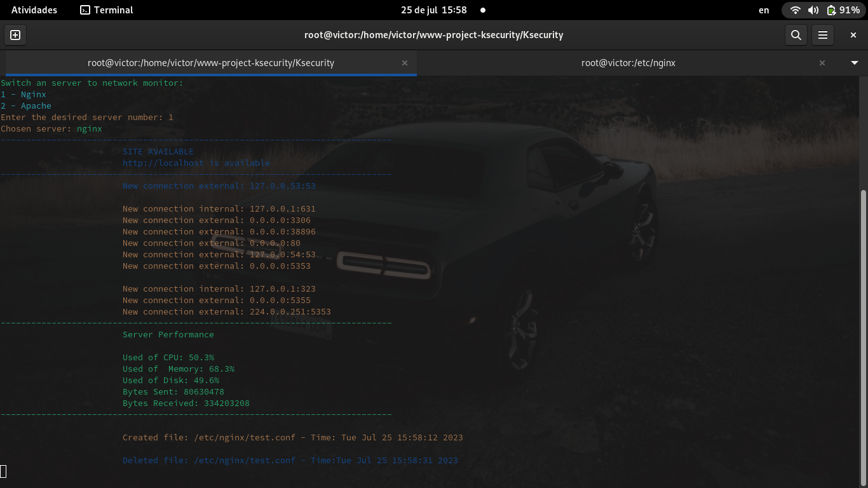Click the '2 - Apache' option line
The image size is (868, 488).
click(26, 106)
